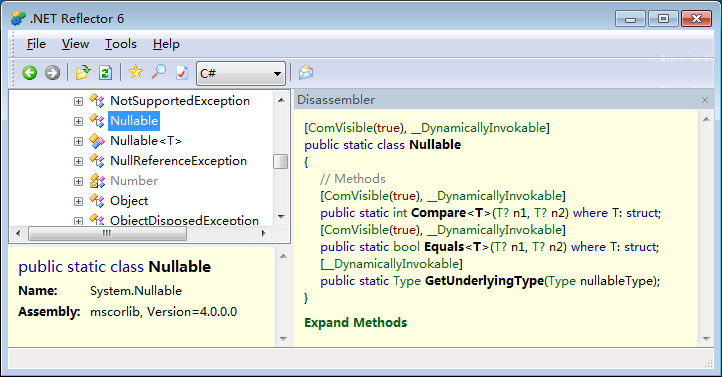Image resolution: width=722 pixels, height=377 pixels.
Task: Open Search with the magnifier icon
Action: pyautogui.click(x=158, y=72)
